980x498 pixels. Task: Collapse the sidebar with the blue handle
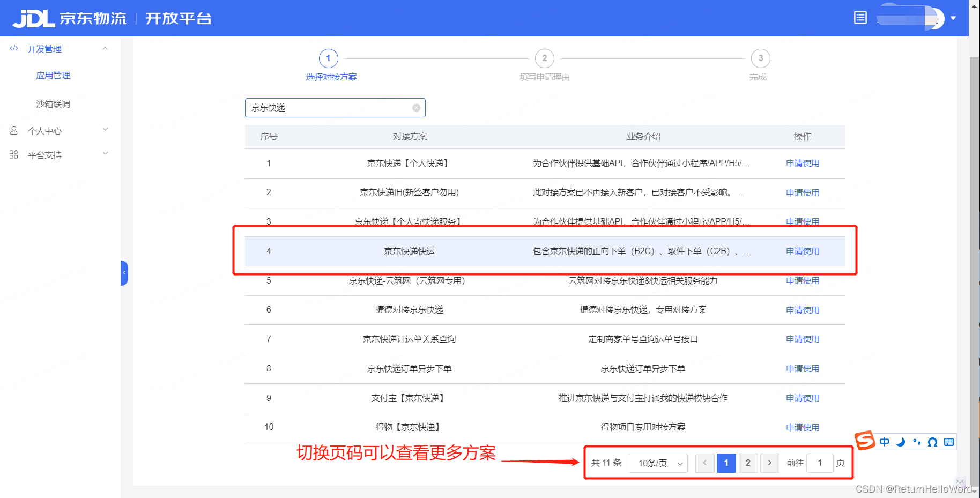(124, 273)
